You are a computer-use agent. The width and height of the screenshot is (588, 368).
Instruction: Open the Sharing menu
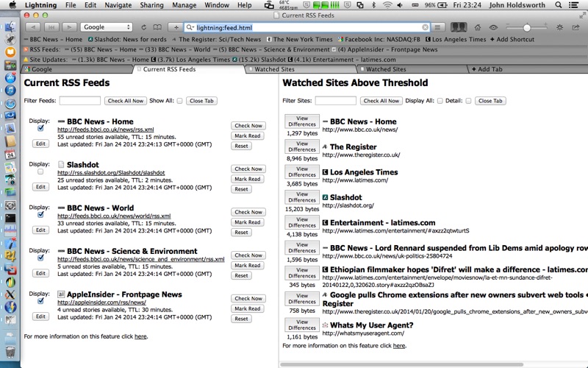(x=151, y=5)
